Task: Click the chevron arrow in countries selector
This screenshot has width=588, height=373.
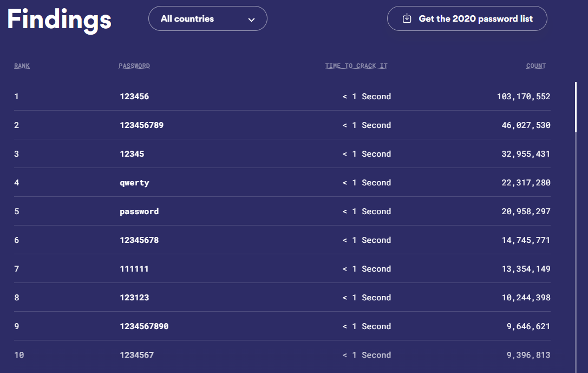Action: (x=251, y=20)
